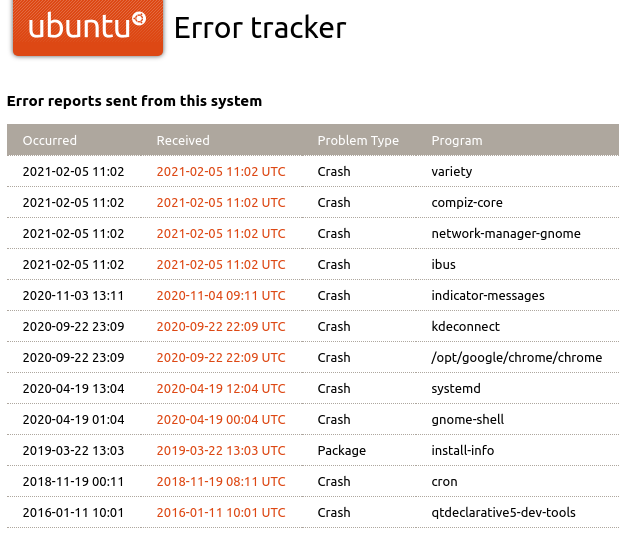Image resolution: width=641 pixels, height=533 pixels.
Task: Open the 2020-11-04 09:11 UTC report link
Action: pos(221,296)
